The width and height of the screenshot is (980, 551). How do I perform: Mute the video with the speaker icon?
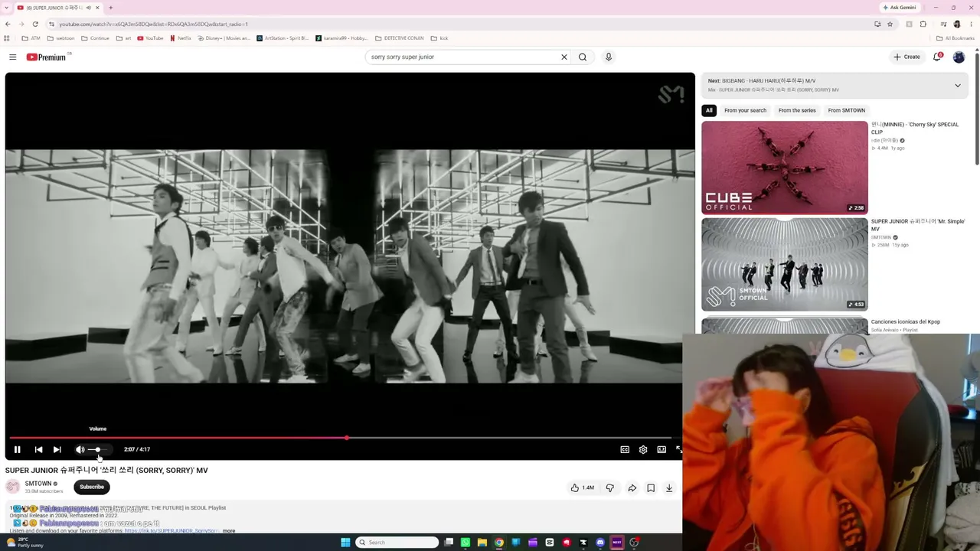click(x=80, y=449)
